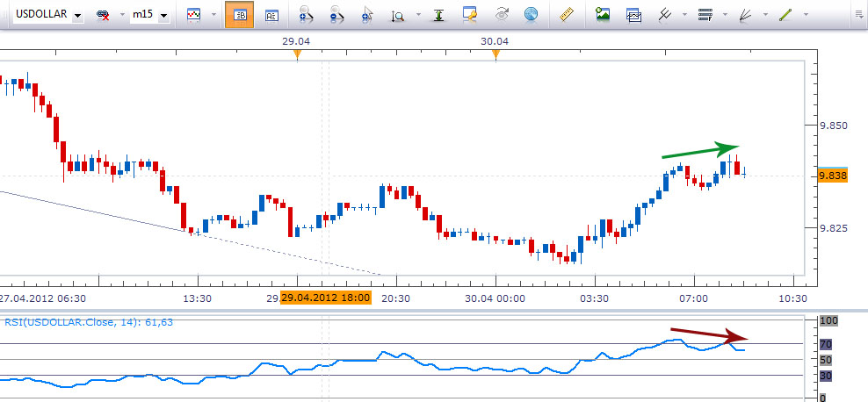The width and height of the screenshot is (868, 402).
Task: Expand the trend line options arrow
Action: click(x=807, y=15)
